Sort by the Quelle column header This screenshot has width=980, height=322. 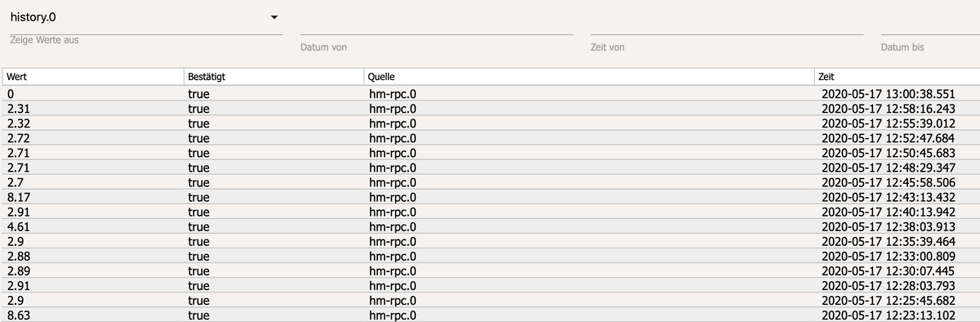click(x=589, y=76)
